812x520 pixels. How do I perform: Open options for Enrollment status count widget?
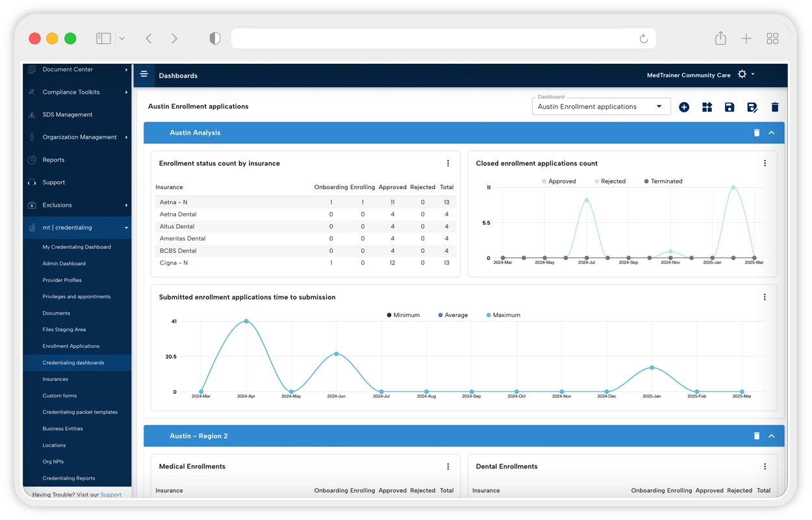pyautogui.click(x=448, y=163)
